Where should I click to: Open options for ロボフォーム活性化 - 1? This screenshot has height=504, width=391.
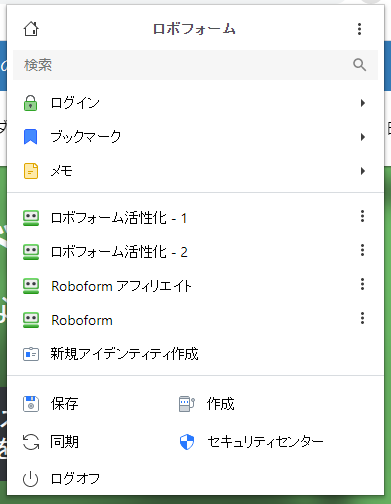tap(362, 216)
